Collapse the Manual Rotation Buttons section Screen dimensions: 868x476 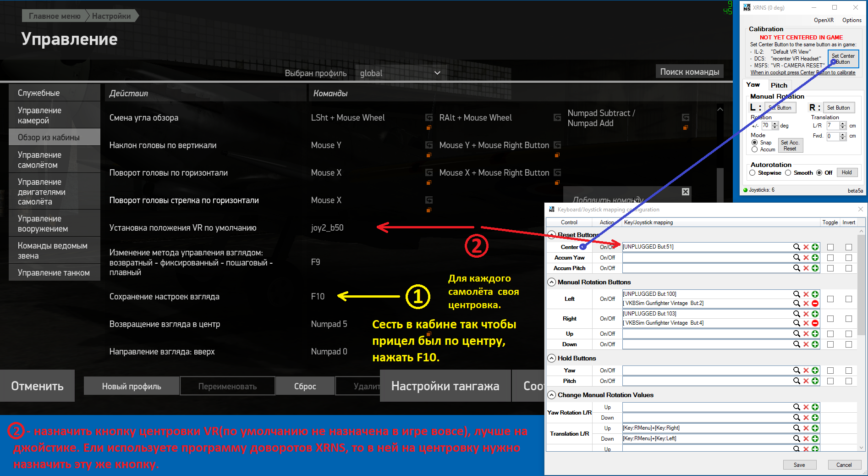(x=552, y=282)
